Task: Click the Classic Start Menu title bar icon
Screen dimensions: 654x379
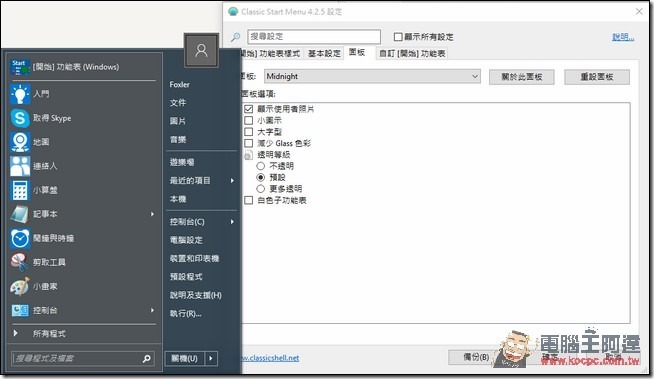Action: pos(233,12)
